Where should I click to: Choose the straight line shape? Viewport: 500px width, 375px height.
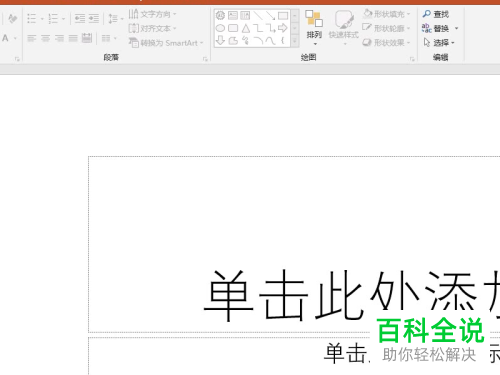[x=258, y=15]
